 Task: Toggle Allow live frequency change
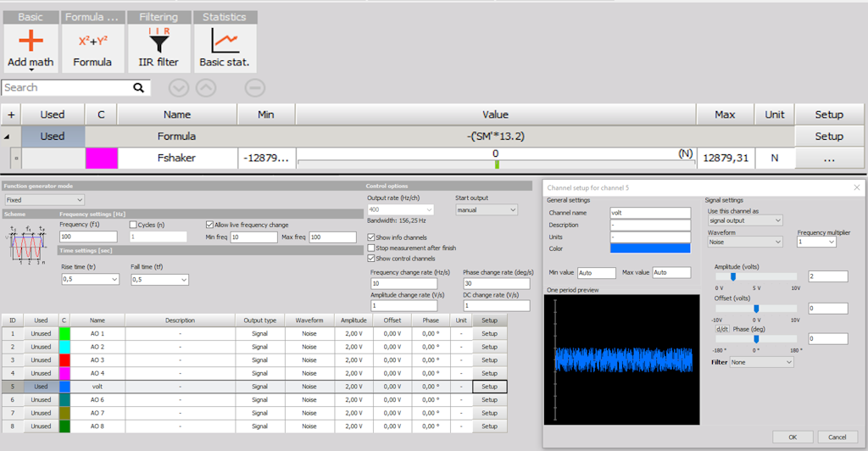tap(209, 225)
